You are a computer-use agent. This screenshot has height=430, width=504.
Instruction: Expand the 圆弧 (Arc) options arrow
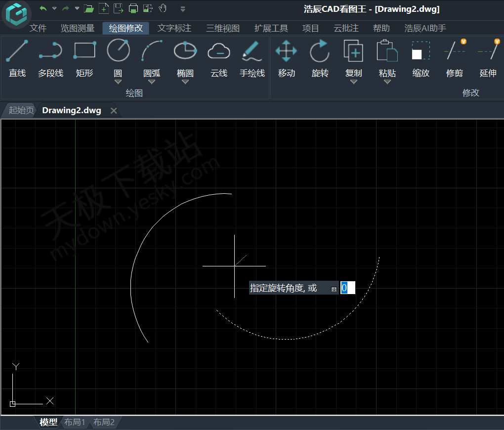pyautogui.click(x=152, y=82)
